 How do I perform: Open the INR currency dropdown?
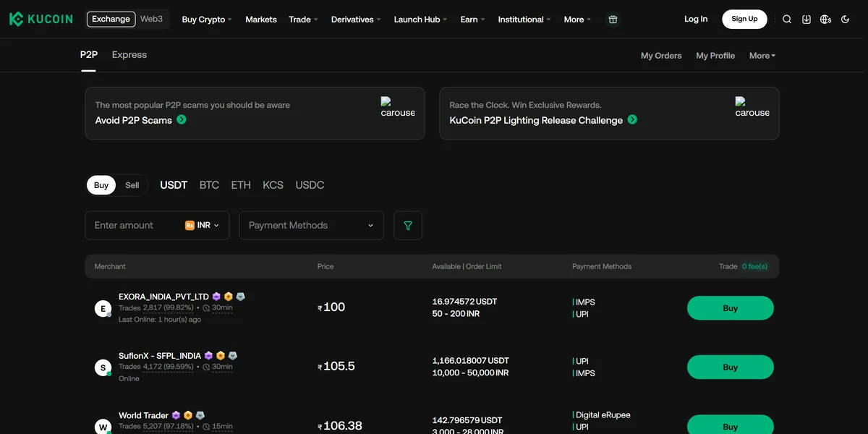pos(203,226)
